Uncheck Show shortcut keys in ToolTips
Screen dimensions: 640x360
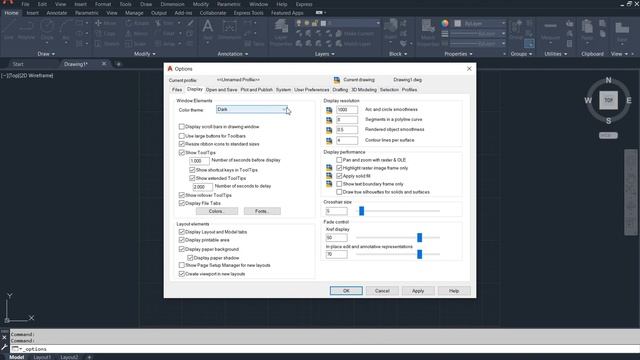pyautogui.click(x=192, y=169)
